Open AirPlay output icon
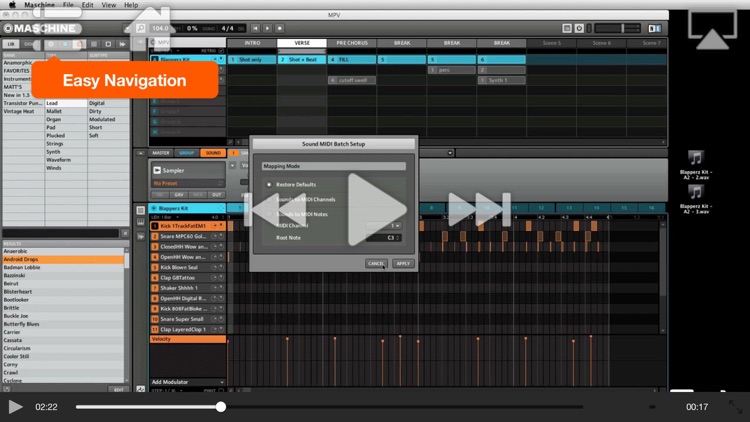This screenshot has width=750, height=422. coord(712,30)
